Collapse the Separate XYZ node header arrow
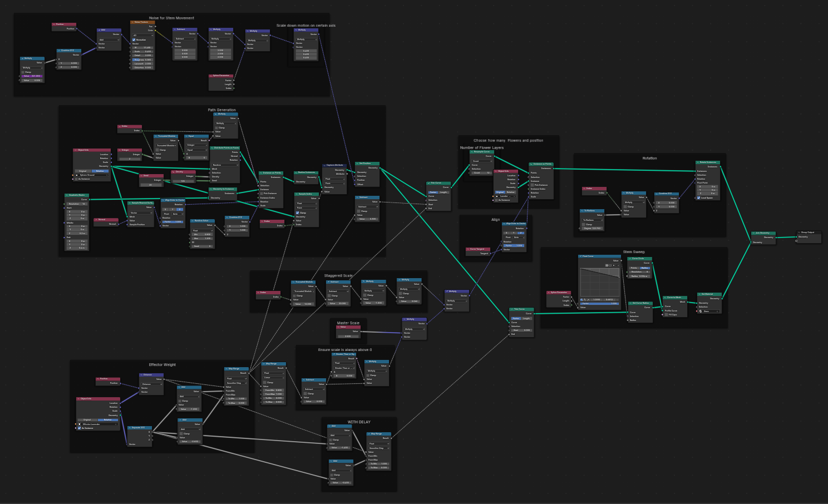 pos(130,428)
